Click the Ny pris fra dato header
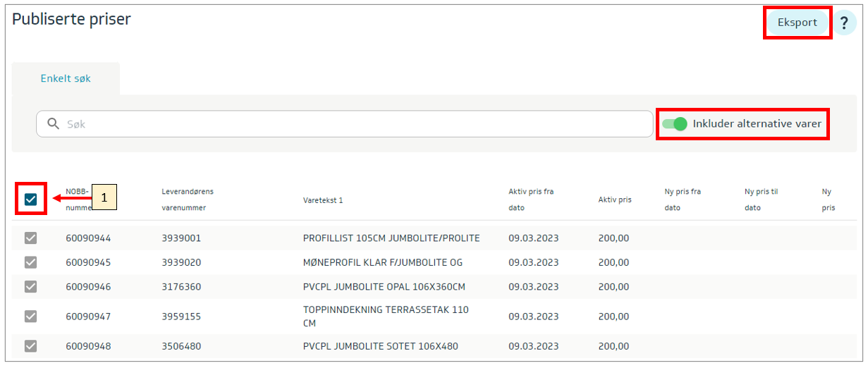The image size is (868, 368). click(682, 200)
